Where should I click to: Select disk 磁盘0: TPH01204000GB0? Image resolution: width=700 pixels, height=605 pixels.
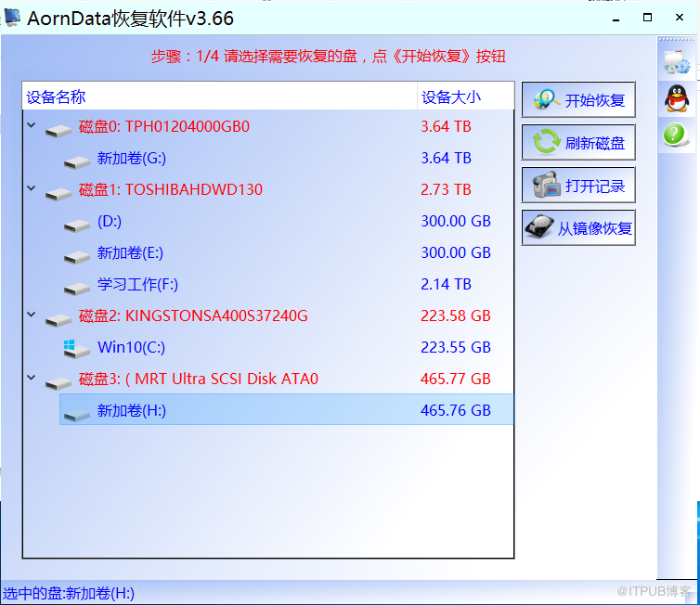[163, 127]
